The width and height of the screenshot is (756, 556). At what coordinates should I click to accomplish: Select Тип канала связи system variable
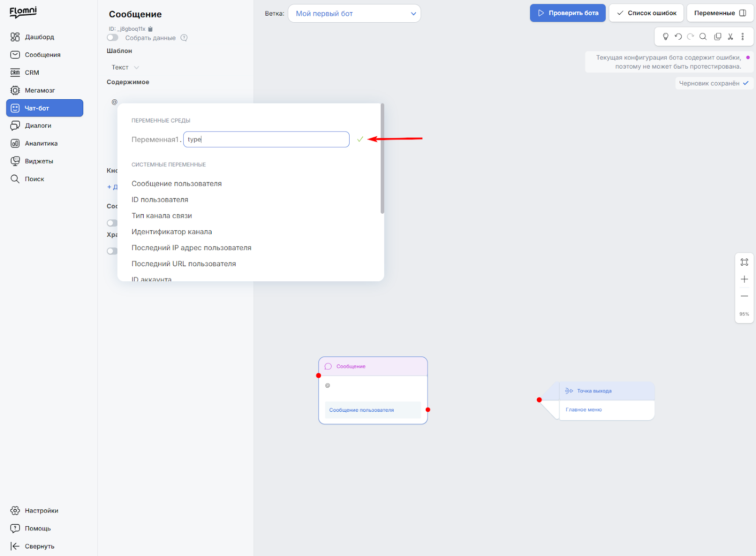point(162,216)
